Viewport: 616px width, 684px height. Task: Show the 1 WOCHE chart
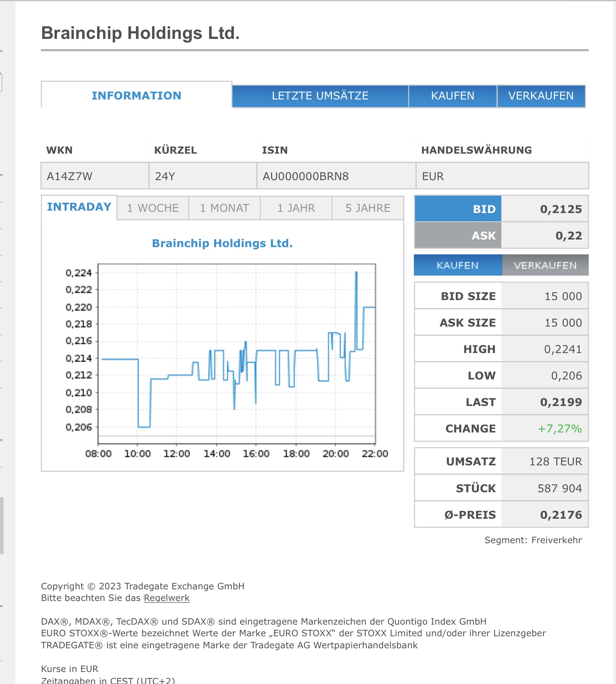(153, 208)
